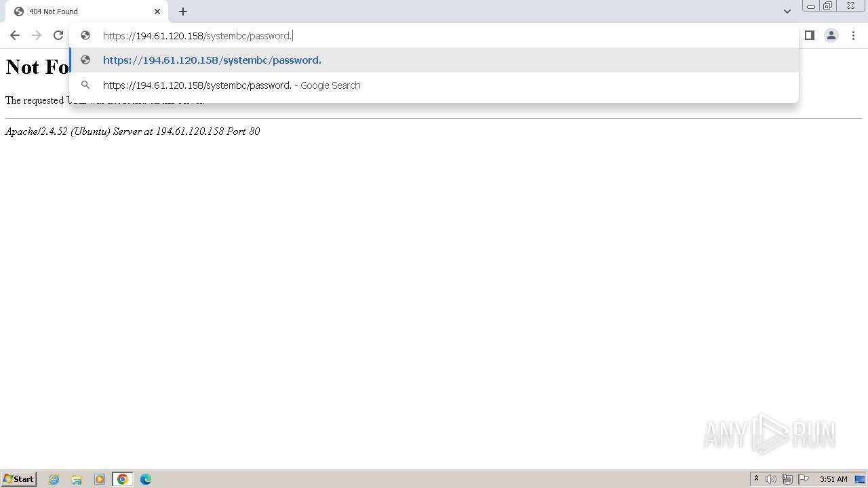The height and width of the screenshot is (488, 868).
Task: Click inside the address bar URL
Action: coord(434,35)
